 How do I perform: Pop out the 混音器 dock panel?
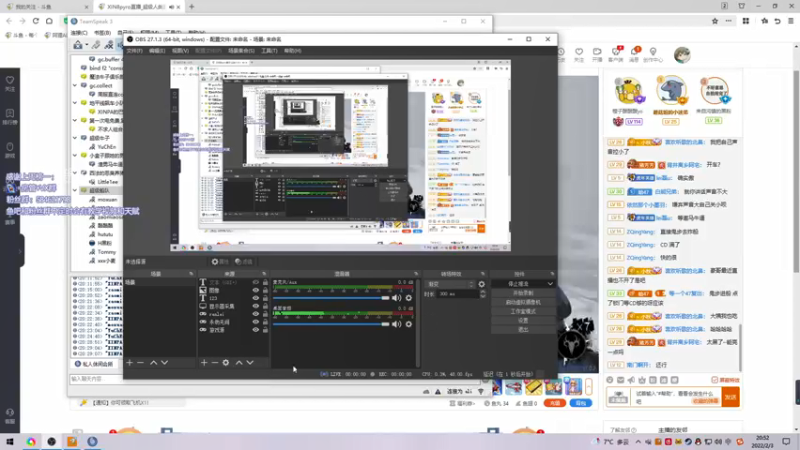pyautogui.click(x=416, y=274)
